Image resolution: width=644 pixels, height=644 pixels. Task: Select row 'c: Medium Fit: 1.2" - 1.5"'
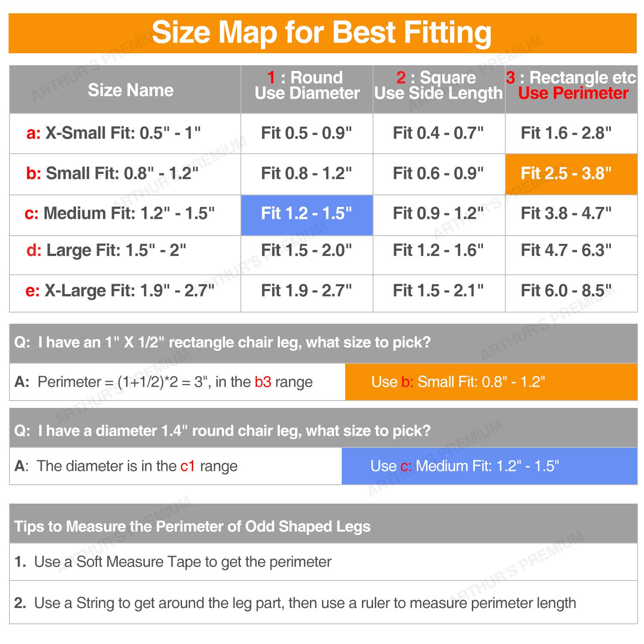coord(323,215)
